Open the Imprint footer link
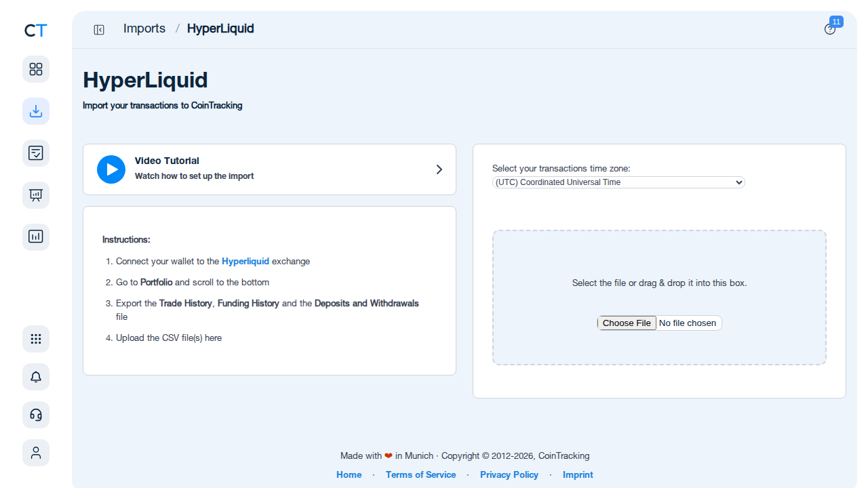The image size is (868, 488). click(578, 474)
